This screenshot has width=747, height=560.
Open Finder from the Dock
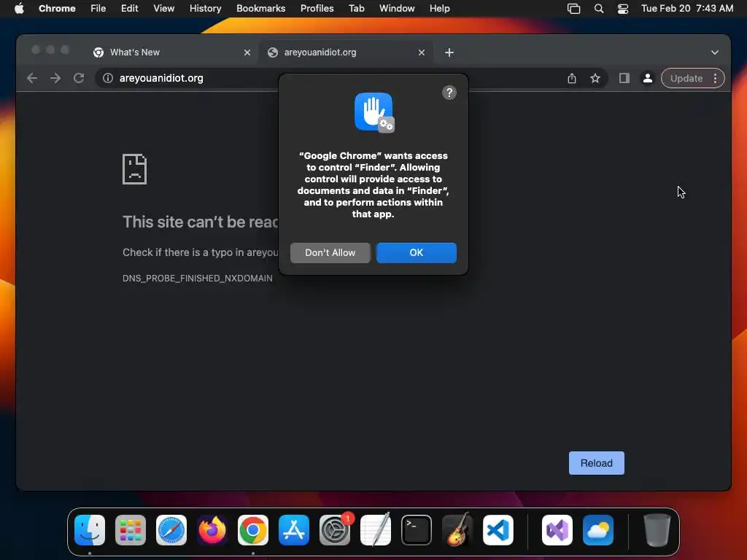point(90,530)
